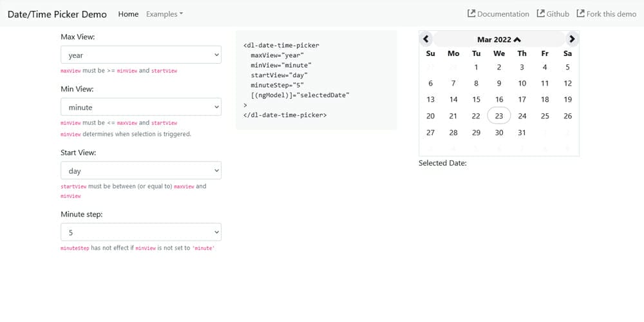Screen dimensions: 644x322
Task: Click the 'Selected Date:' label
Action: [x=443, y=163]
